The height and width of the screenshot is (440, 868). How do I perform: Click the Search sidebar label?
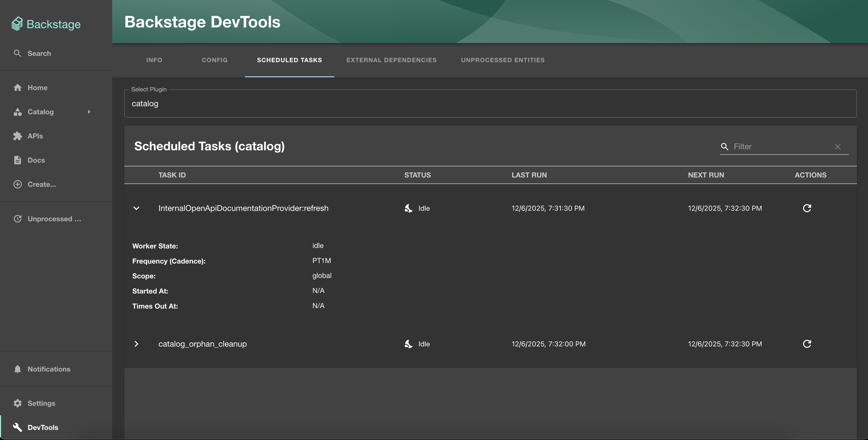(39, 53)
